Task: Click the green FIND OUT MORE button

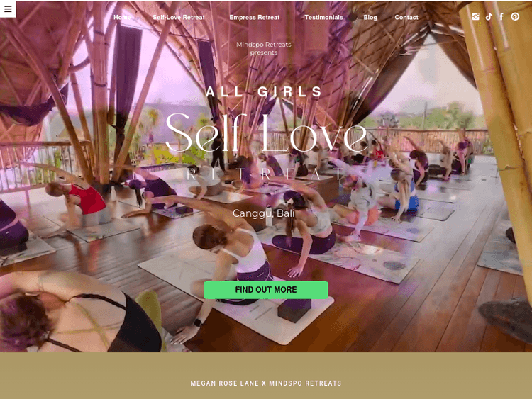Action: pos(266,290)
